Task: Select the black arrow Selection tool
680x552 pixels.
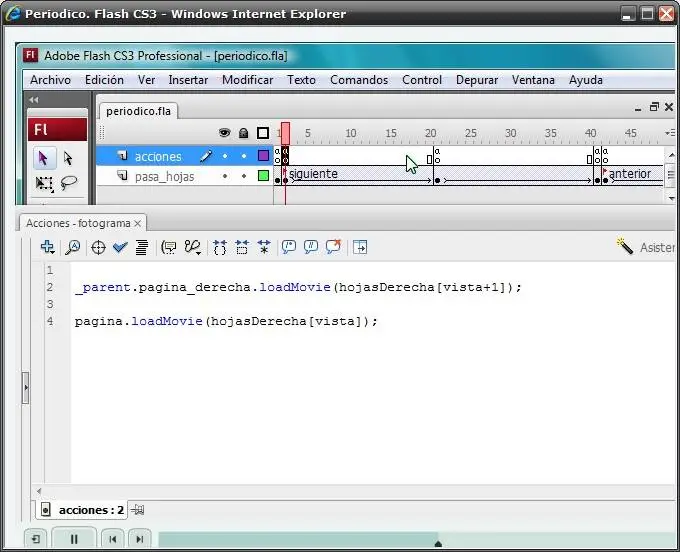Action: [44, 158]
